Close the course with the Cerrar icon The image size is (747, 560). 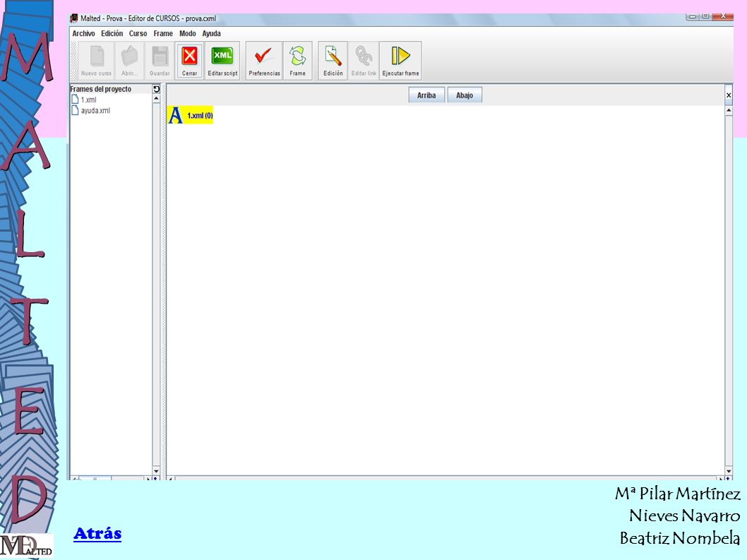click(x=190, y=61)
